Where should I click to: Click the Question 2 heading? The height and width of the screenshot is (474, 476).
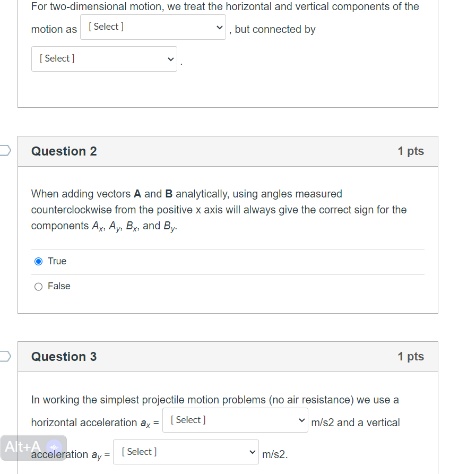pos(64,151)
